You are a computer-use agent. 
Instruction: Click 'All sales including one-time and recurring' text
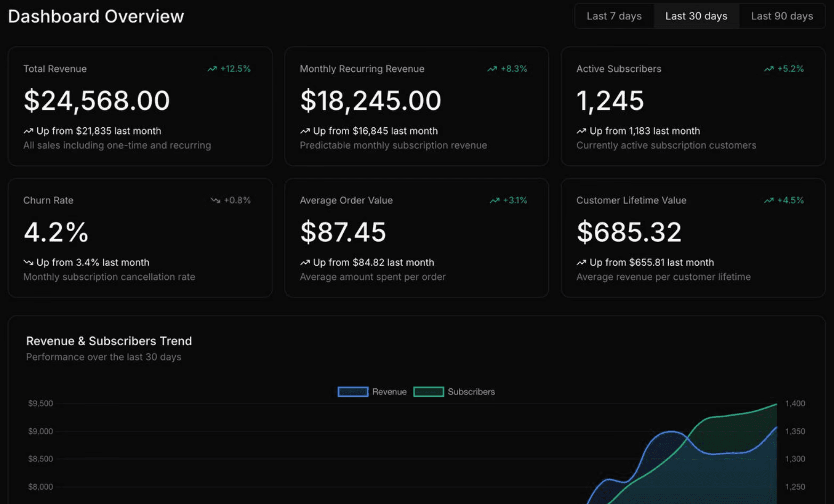pyautogui.click(x=117, y=145)
